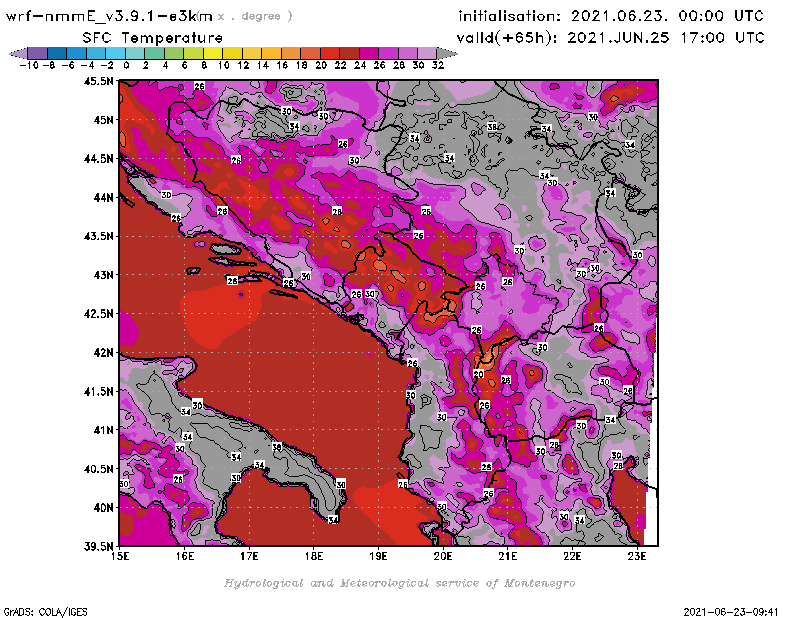Screen dimensions: 800x618
Task: Select the 22 to 24 dark red swatch
Action: (x=348, y=53)
